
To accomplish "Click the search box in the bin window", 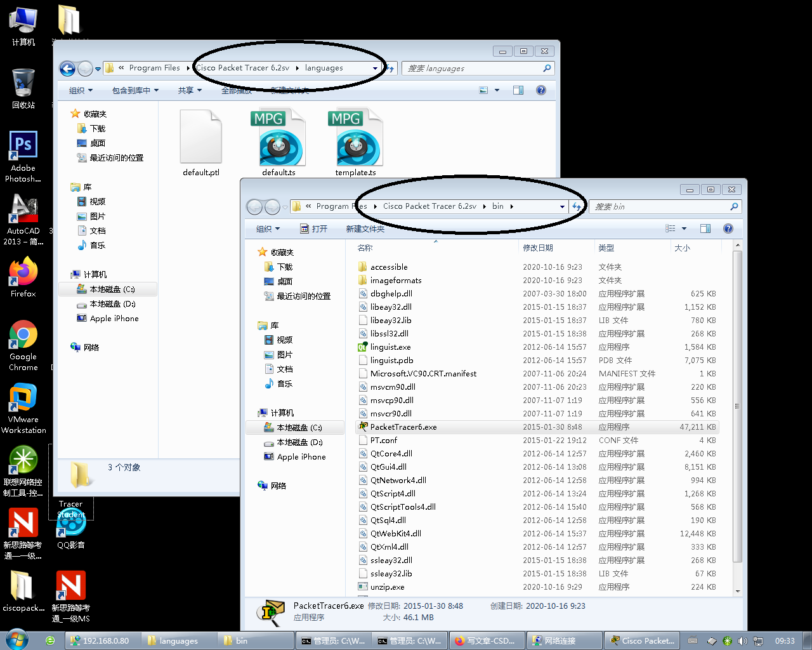I will tap(665, 206).
